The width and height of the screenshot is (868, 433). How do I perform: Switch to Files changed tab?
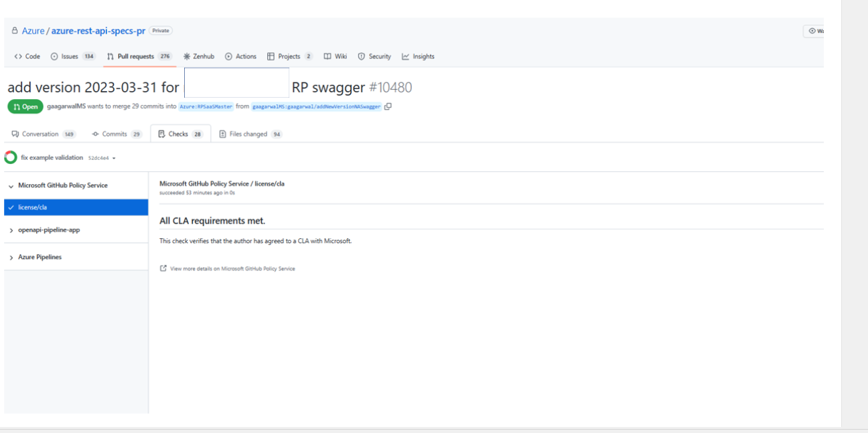pos(250,134)
